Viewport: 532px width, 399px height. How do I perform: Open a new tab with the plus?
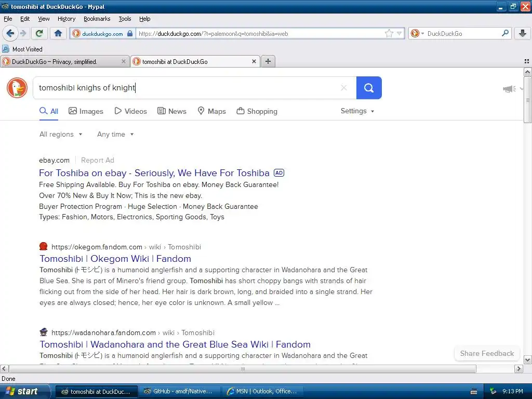point(268,61)
